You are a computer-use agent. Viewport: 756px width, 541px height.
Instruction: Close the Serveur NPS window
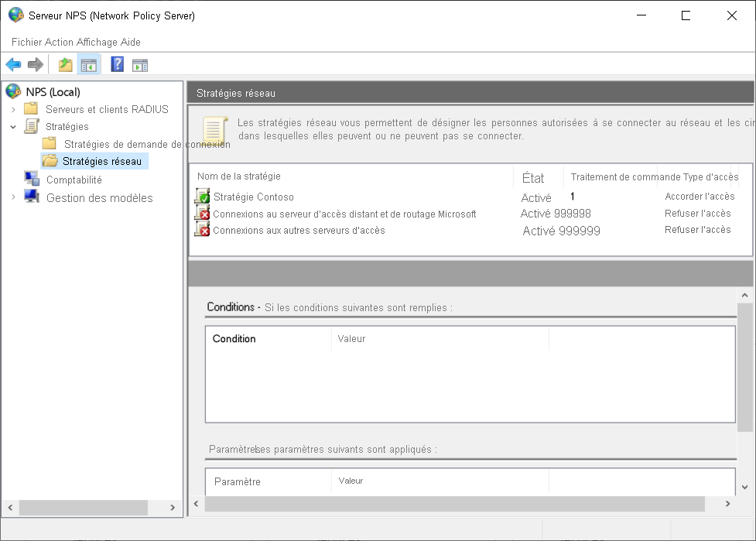pos(731,15)
